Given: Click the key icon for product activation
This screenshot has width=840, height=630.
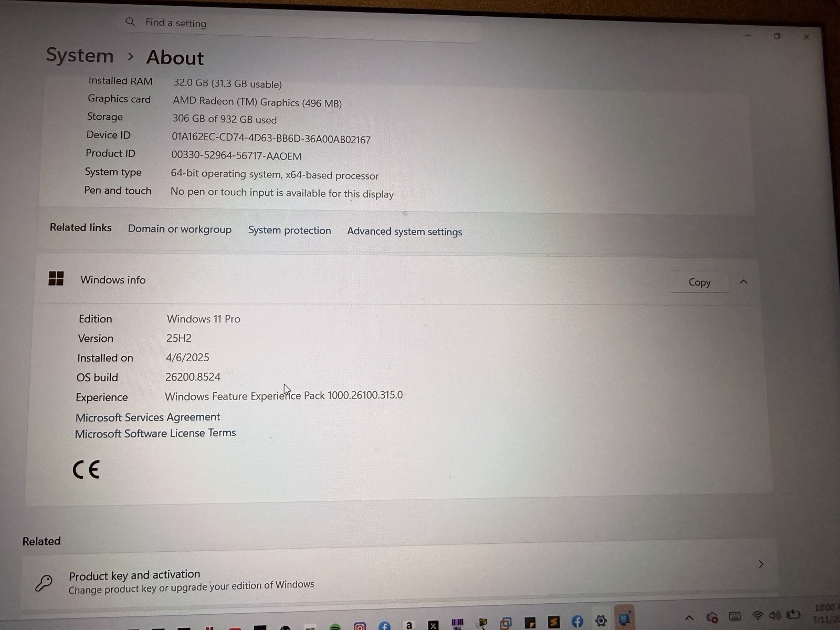Looking at the screenshot, I should pos(44,582).
